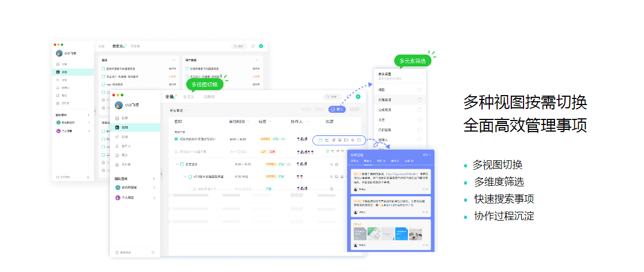Click the plus icon next to 团队空间
Image resolution: width=644 pixels, height=272 pixels.
point(154,179)
